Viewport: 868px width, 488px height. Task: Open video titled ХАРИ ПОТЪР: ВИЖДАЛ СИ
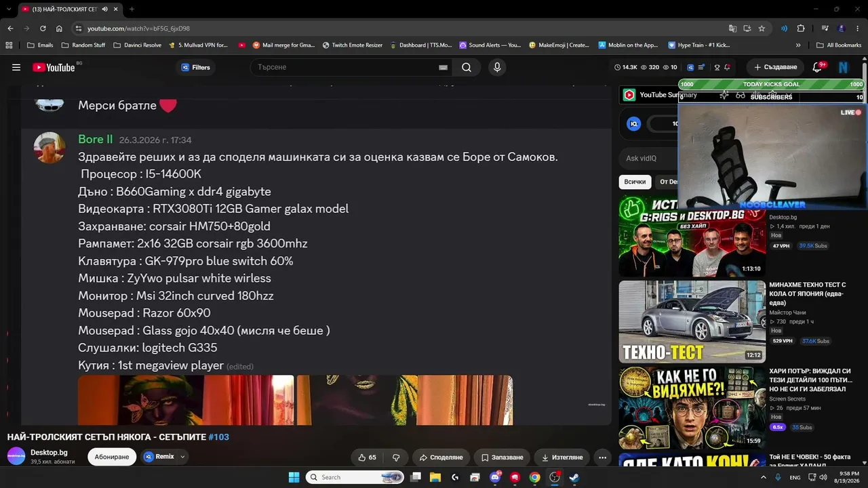pyautogui.click(x=810, y=380)
